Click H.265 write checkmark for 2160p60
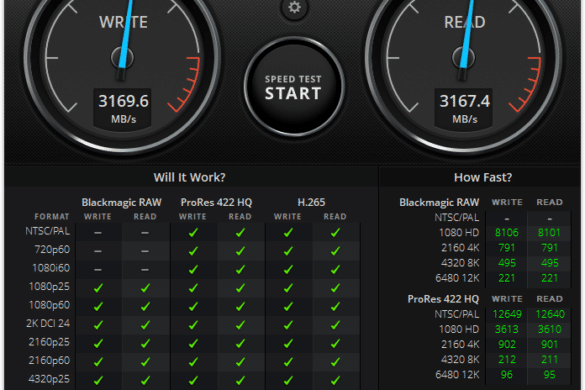This screenshot has height=390, width=585. [288, 362]
